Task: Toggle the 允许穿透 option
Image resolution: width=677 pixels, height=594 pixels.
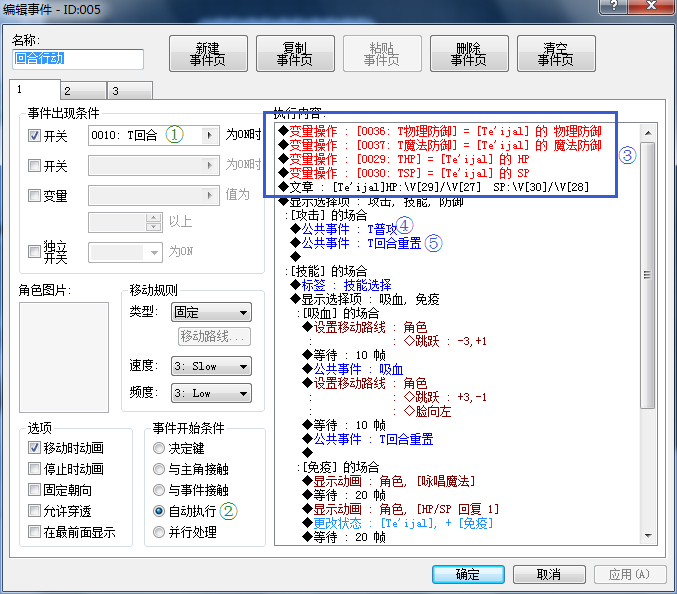Action: pos(34,511)
